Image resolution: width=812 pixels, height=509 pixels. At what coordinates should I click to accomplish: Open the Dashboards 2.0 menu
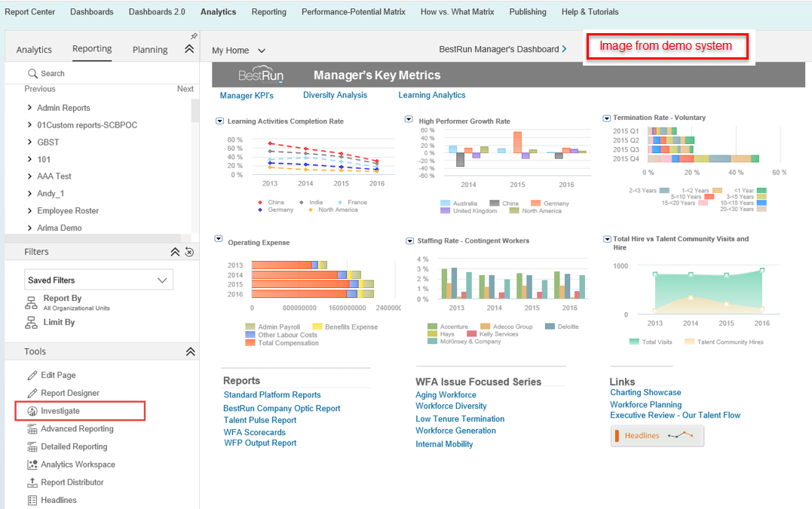tap(157, 12)
